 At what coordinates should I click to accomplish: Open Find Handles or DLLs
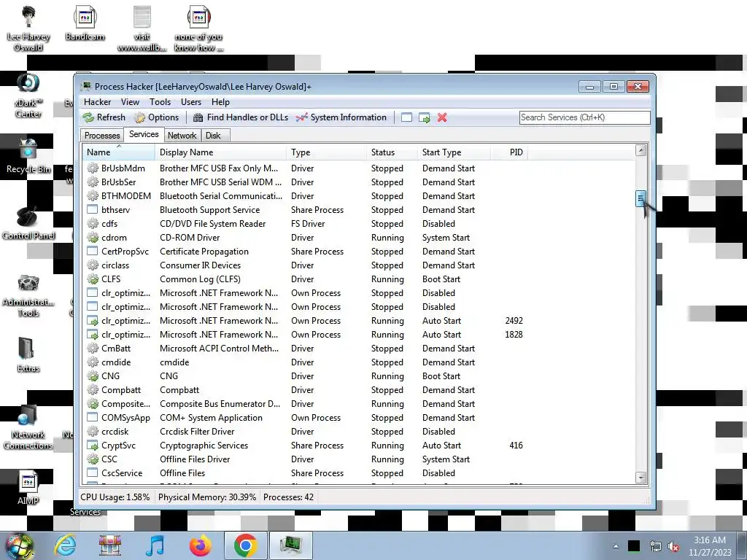[241, 117]
